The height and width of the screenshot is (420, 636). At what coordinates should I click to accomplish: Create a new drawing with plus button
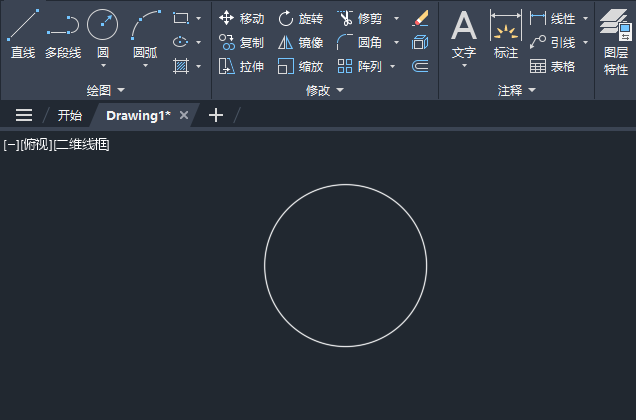click(x=216, y=115)
